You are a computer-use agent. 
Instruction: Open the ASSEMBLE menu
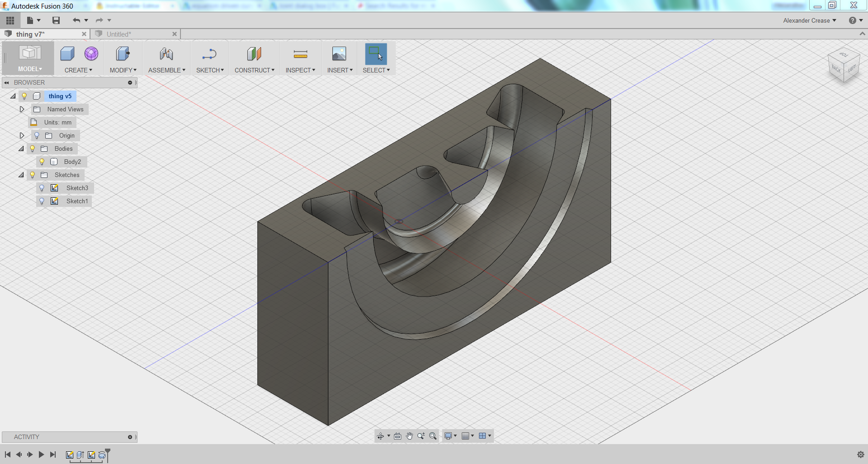tap(167, 70)
